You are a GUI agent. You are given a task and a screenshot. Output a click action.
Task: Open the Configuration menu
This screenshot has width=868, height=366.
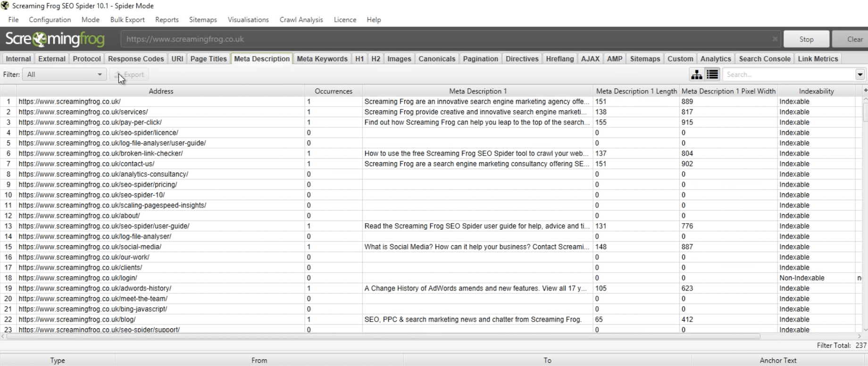[50, 20]
